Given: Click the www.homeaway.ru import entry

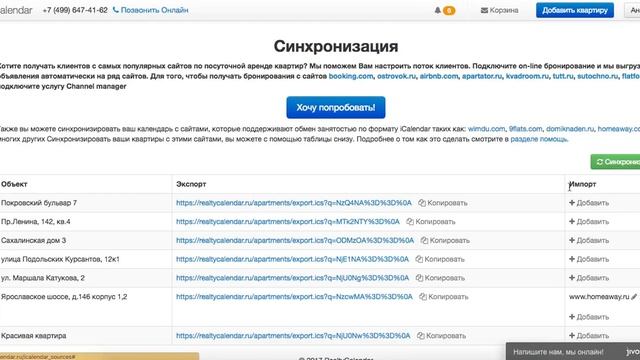Looking at the screenshot, I should 599,297.
